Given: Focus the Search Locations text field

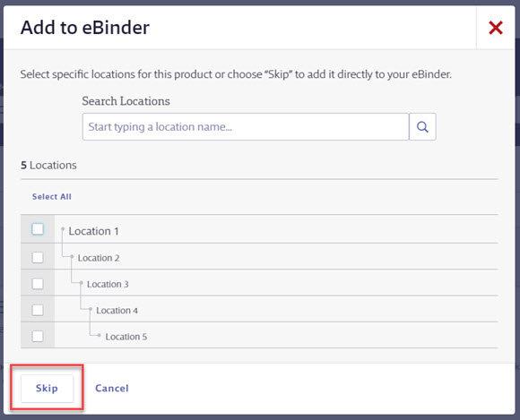Looking at the screenshot, I should pyautogui.click(x=246, y=127).
